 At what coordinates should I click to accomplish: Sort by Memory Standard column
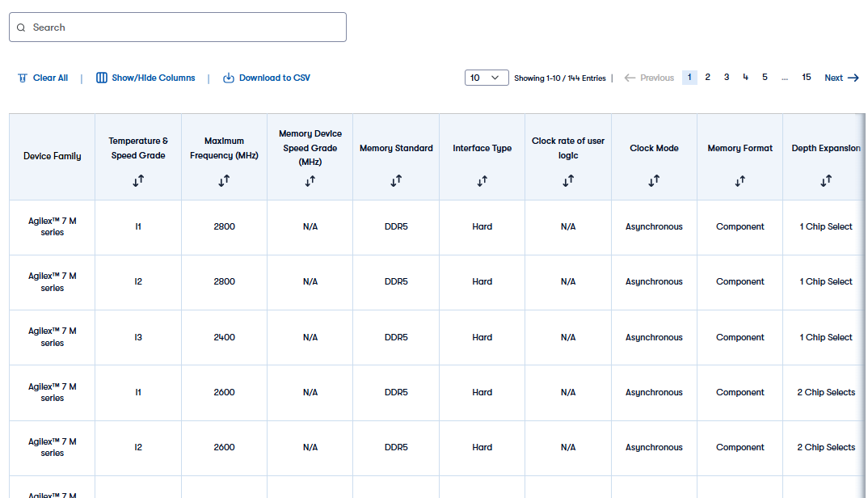[x=396, y=181]
